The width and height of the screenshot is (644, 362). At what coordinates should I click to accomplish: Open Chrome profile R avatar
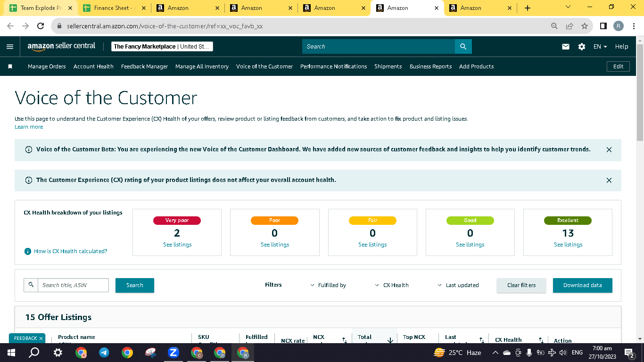(x=619, y=26)
